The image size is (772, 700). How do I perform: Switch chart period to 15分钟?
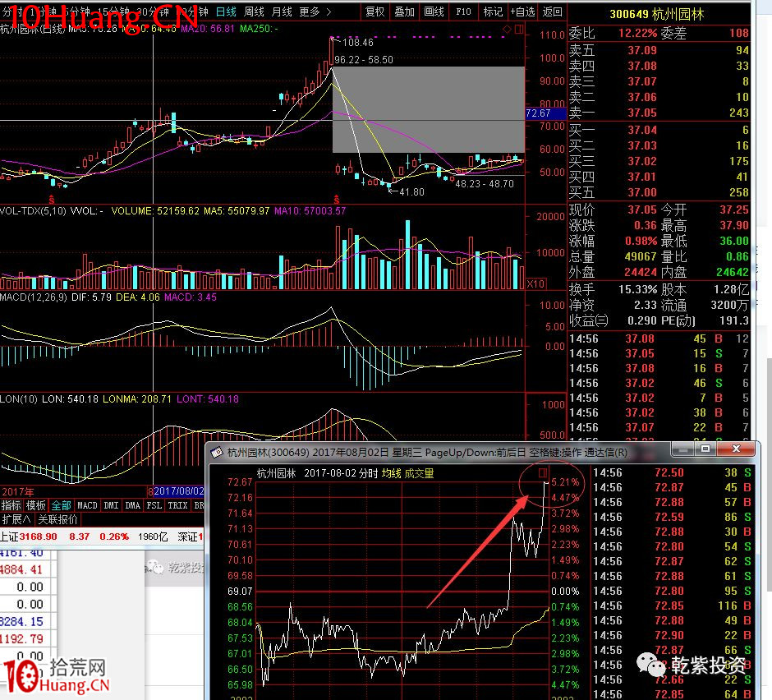click(x=113, y=12)
